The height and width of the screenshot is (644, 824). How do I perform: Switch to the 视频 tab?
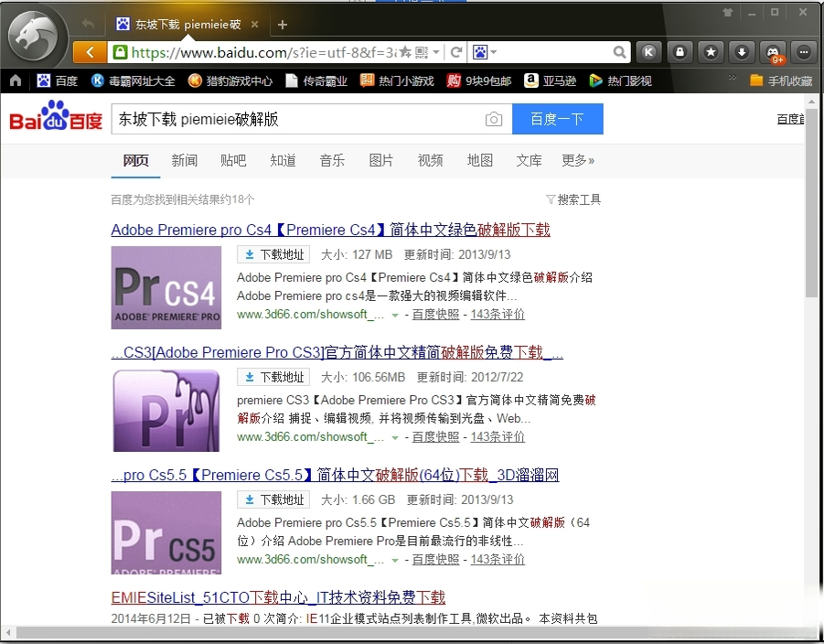coord(431,160)
